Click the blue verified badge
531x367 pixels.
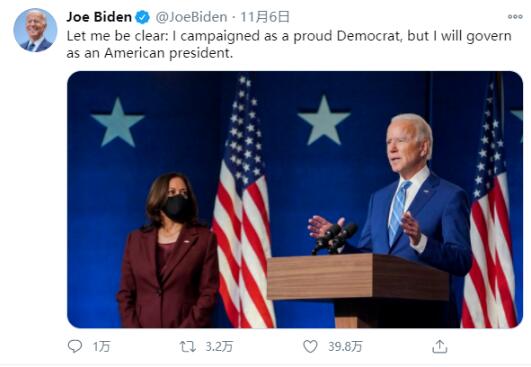tap(143, 17)
